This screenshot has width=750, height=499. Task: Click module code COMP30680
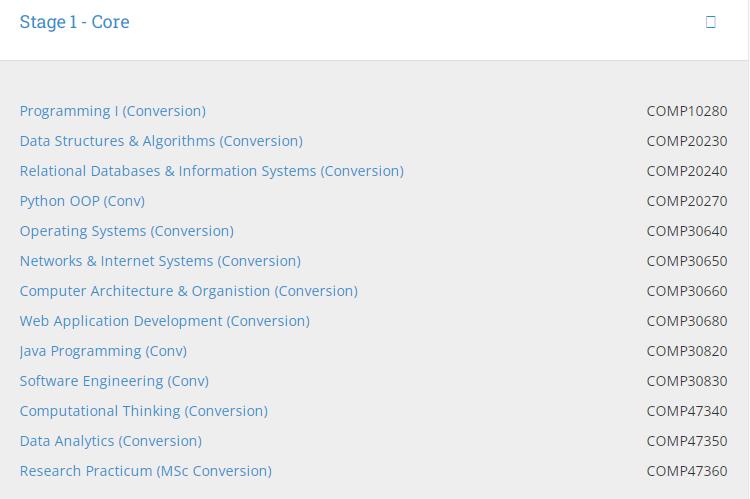tap(687, 321)
